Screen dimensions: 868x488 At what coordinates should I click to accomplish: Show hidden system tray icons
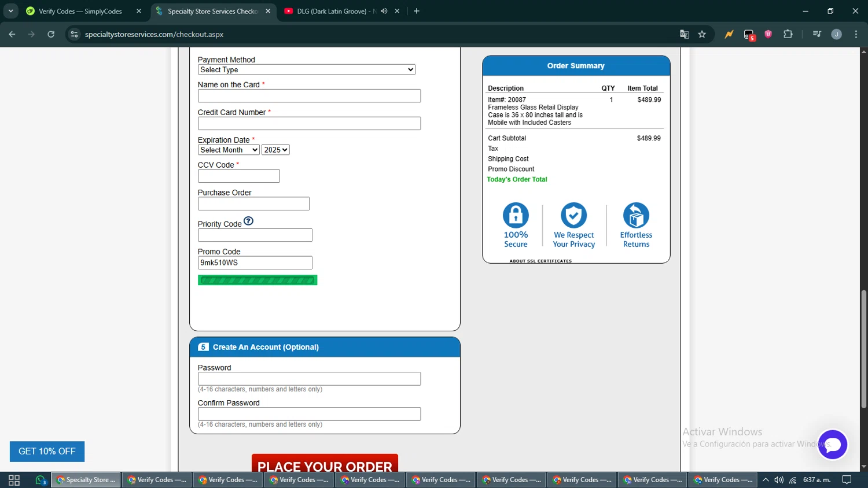(x=766, y=480)
